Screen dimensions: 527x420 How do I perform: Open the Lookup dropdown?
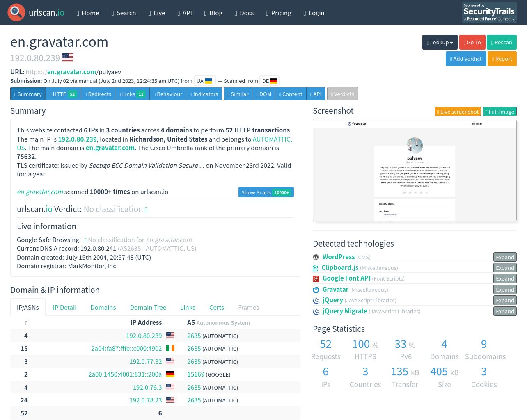pos(440,42)
